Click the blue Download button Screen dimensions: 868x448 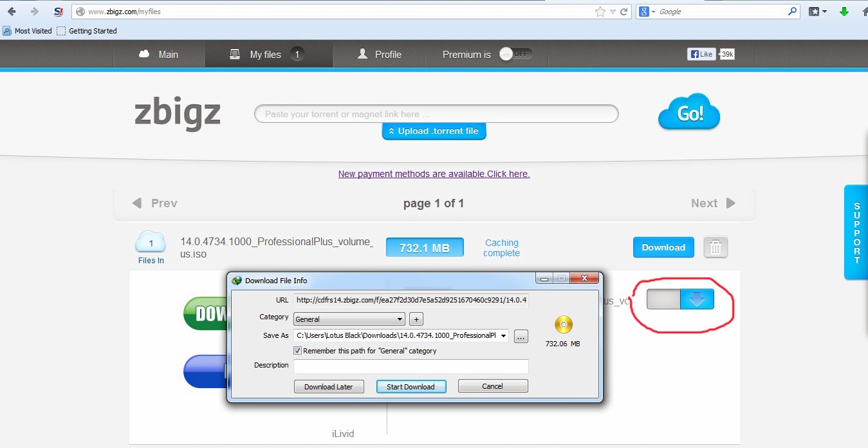663,247
